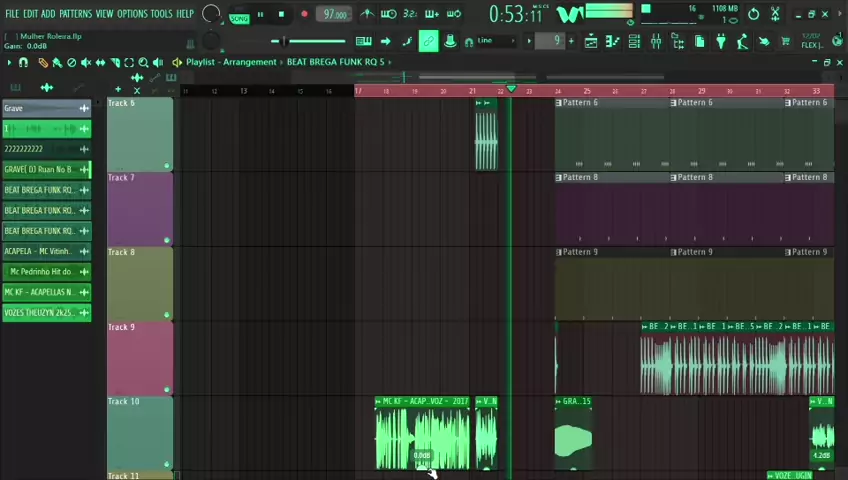Screen dimensions: 848x480
Task: Toggle the 3:2 countdown before recording
Action: pos(410,14)
